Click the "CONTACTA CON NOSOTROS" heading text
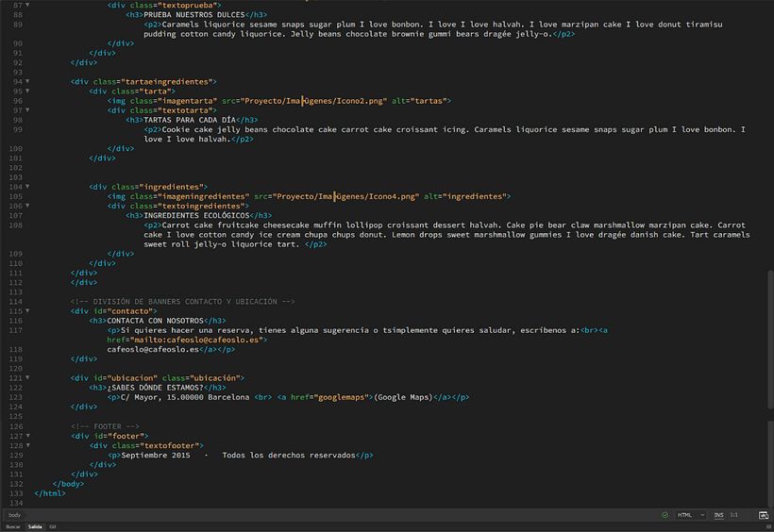The height and width of the screenshot is (532, 774). click(155, 321)
